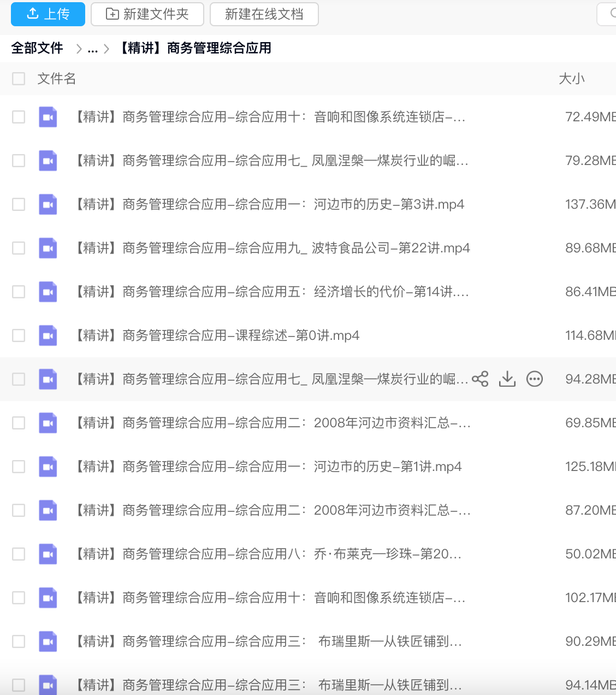
Task: Open the file name 河边市的历史-第1讲.mp4
Action: click(x=268, y=467)
